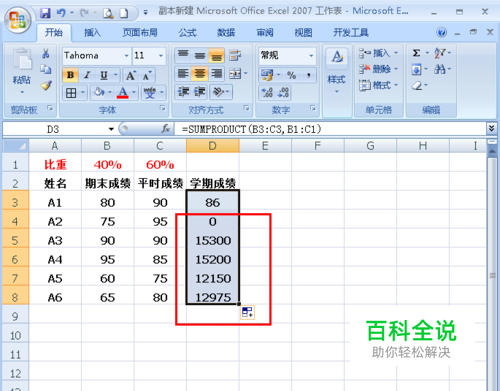
Task: Align text to top of cell
Action: [x=183, y=55]
